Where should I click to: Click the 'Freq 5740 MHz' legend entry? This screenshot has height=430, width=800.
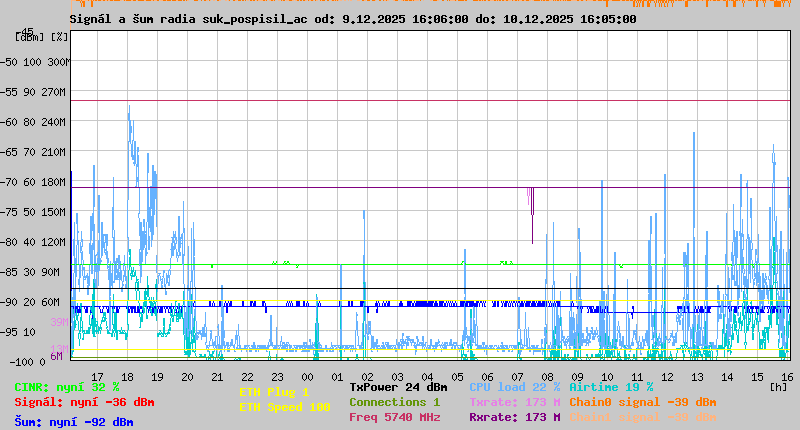pos(394,417)
